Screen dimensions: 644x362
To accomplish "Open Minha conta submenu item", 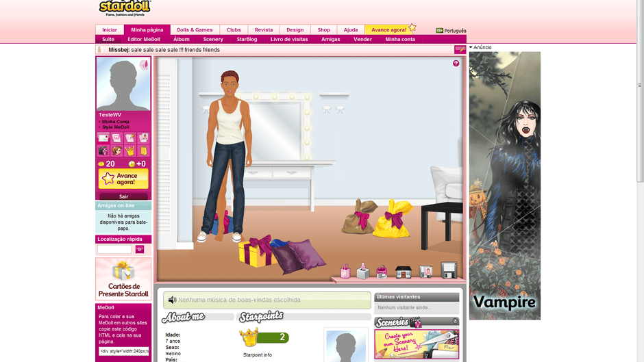I will tap(400, 40).
